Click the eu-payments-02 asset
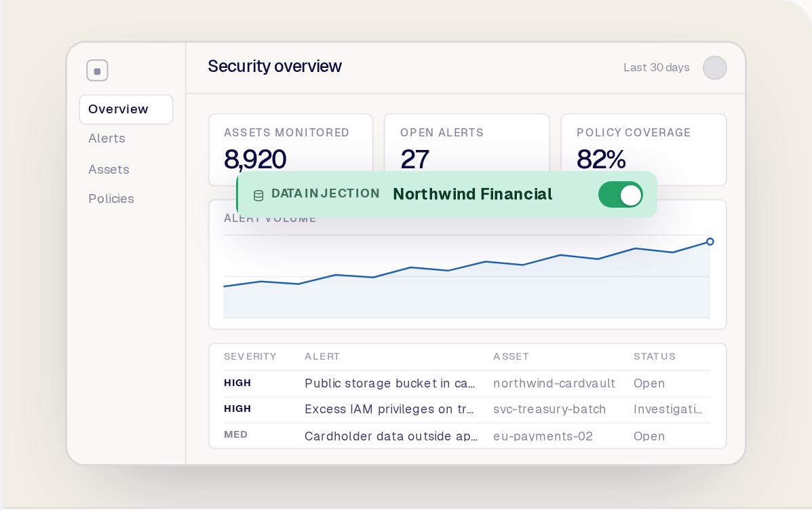 coord(543,436)
